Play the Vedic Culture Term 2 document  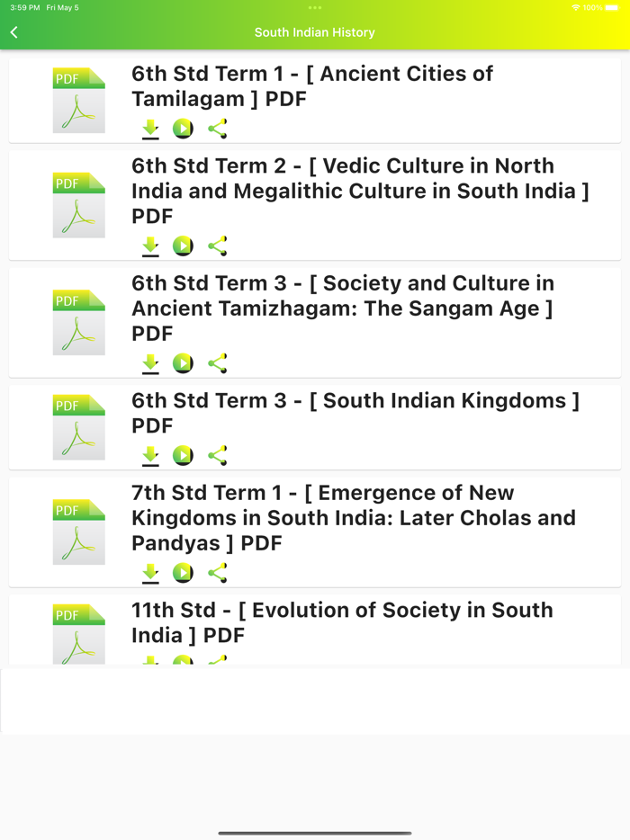pyautogui.click(x=183, y=246)
